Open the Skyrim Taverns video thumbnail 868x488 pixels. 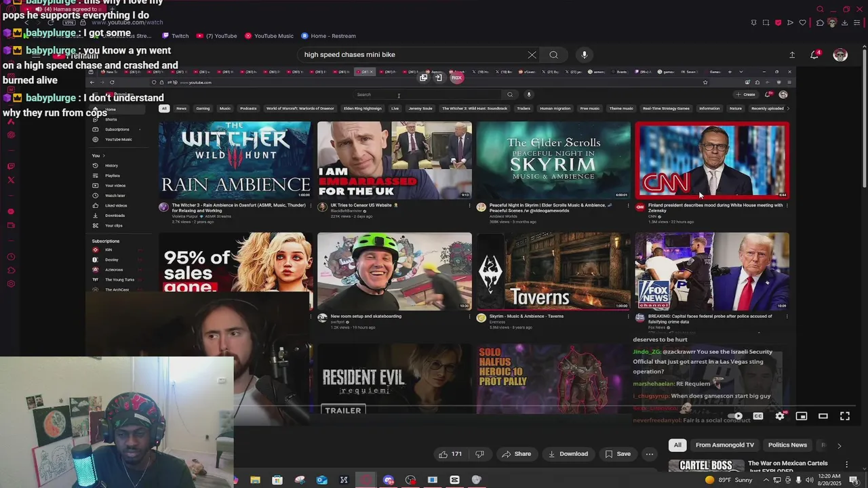553,271
